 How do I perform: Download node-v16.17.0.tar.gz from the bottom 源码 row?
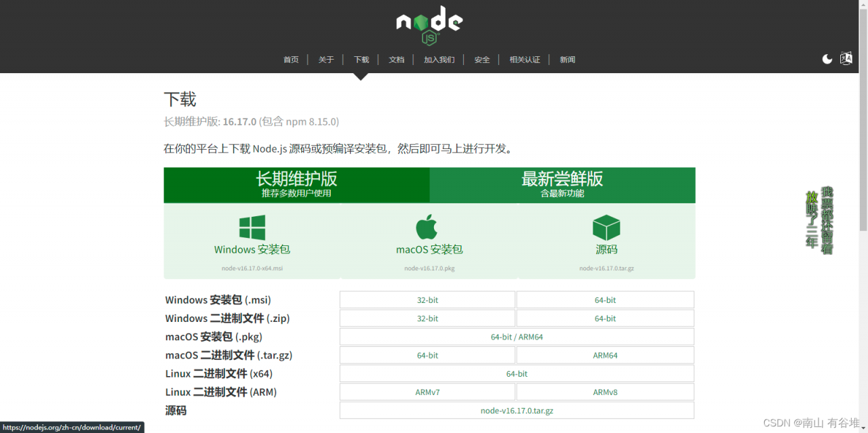pos(517,411)
